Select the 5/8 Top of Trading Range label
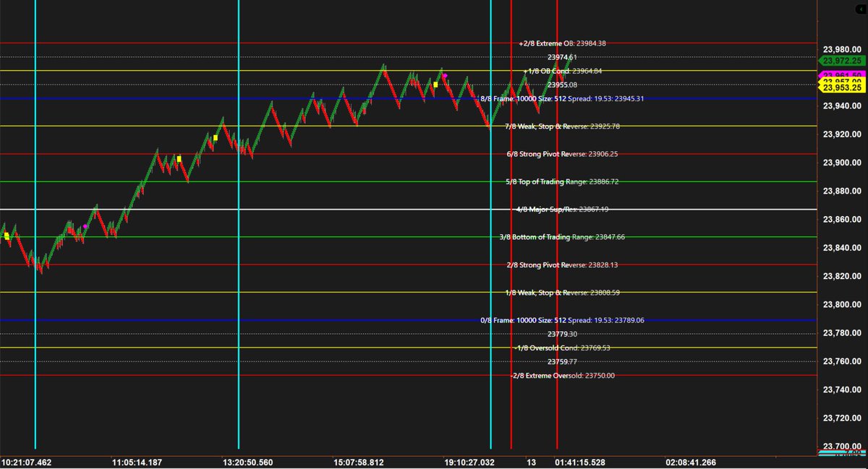 [562, 182]
